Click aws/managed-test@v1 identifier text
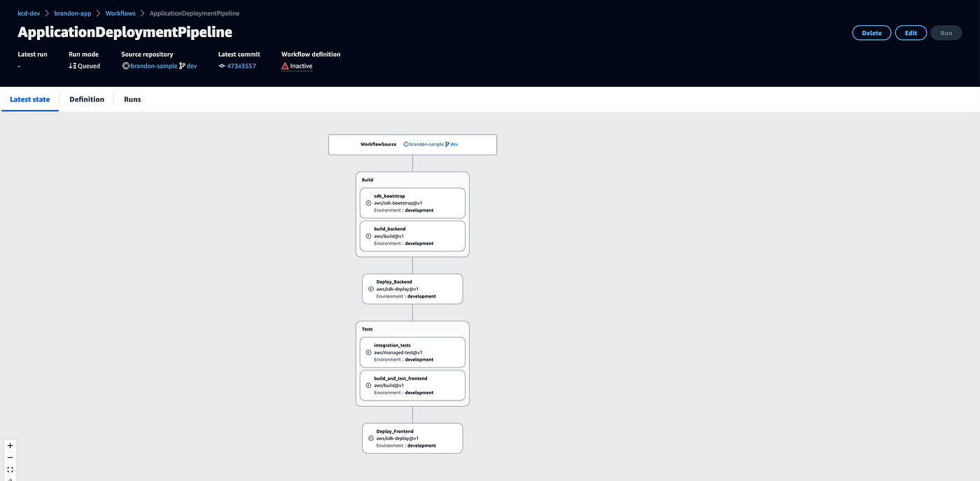Screen dimensions: 980x481 point(398,352)
